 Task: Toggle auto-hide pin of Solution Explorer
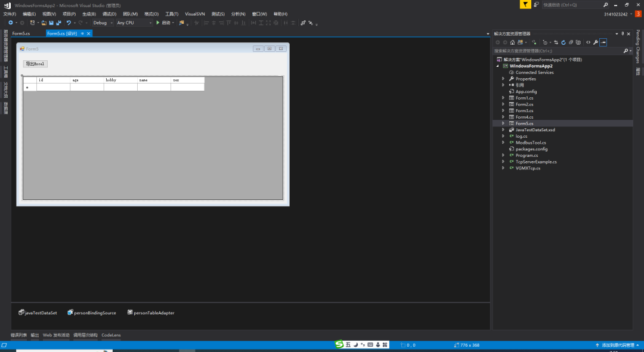pos(623,33)
